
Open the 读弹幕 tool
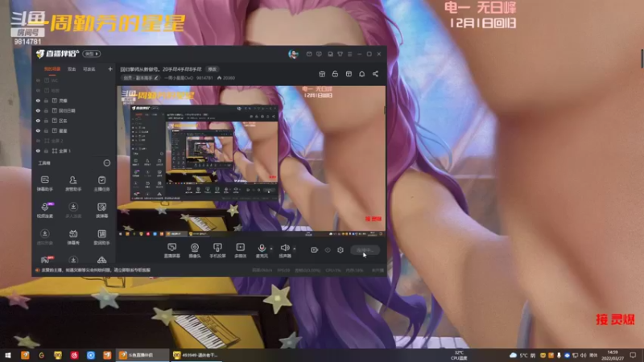click(x=101, y=210)
